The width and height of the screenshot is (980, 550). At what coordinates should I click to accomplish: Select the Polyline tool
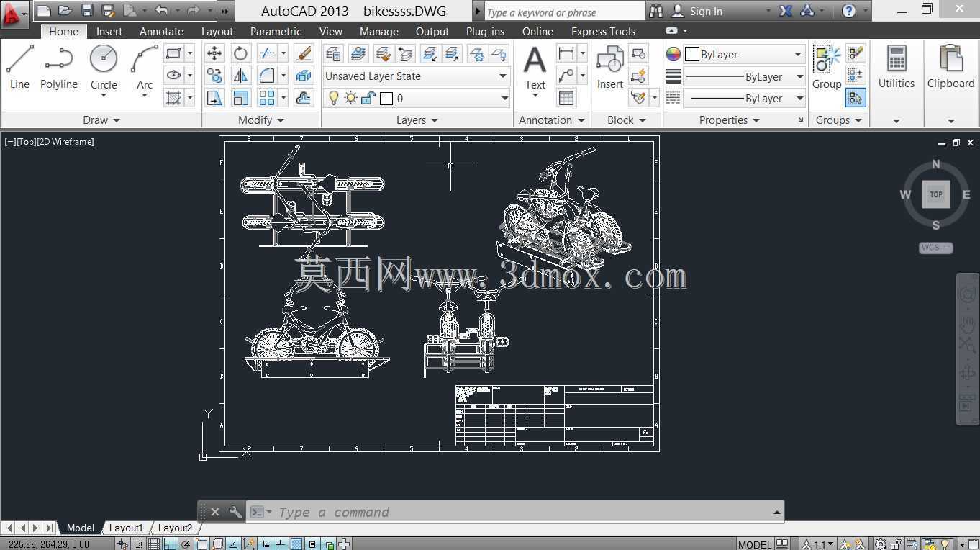(x=59, y=67)
